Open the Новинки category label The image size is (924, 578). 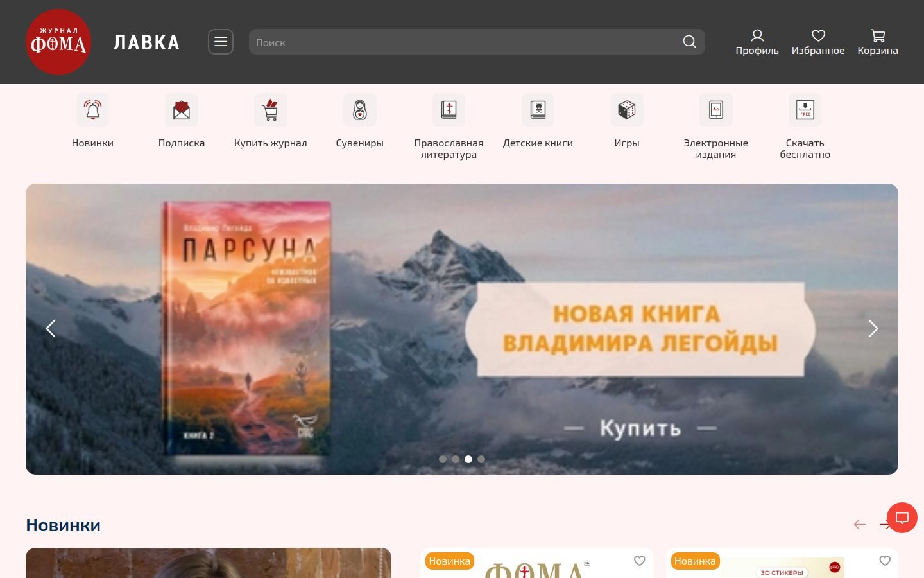pos(92,143)
